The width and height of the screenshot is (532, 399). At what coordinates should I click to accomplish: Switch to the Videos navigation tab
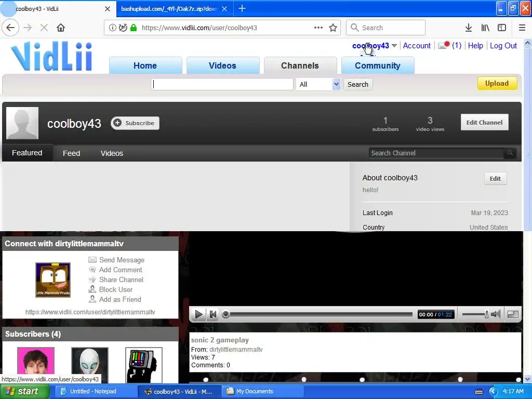(222, 65)
